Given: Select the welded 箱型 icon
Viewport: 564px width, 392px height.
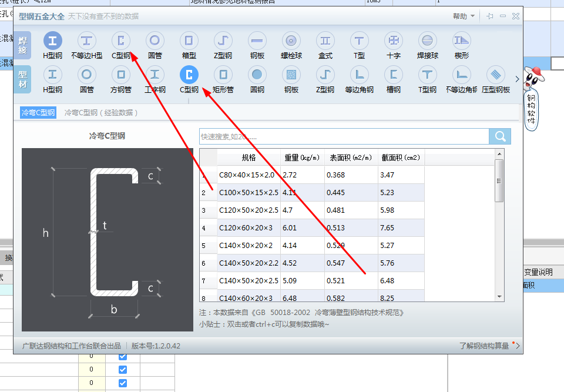Looking at the screenshot, I should coord(189,41).
